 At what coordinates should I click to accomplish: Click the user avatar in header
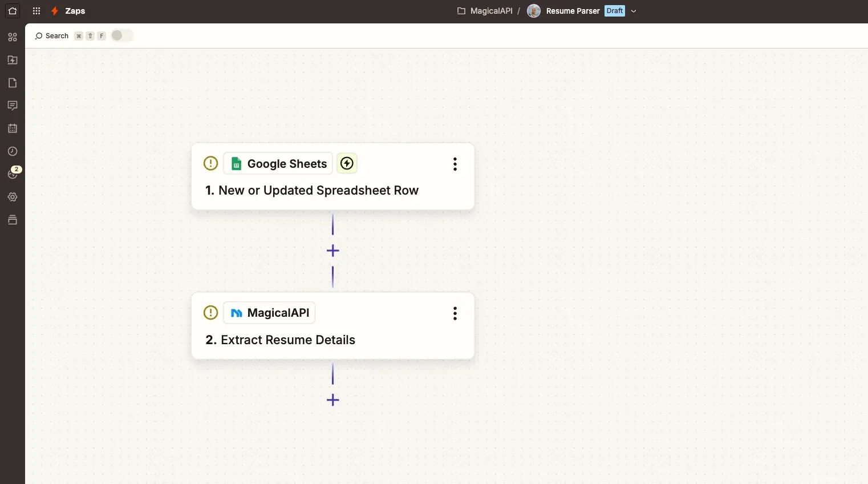pos(534,11)
